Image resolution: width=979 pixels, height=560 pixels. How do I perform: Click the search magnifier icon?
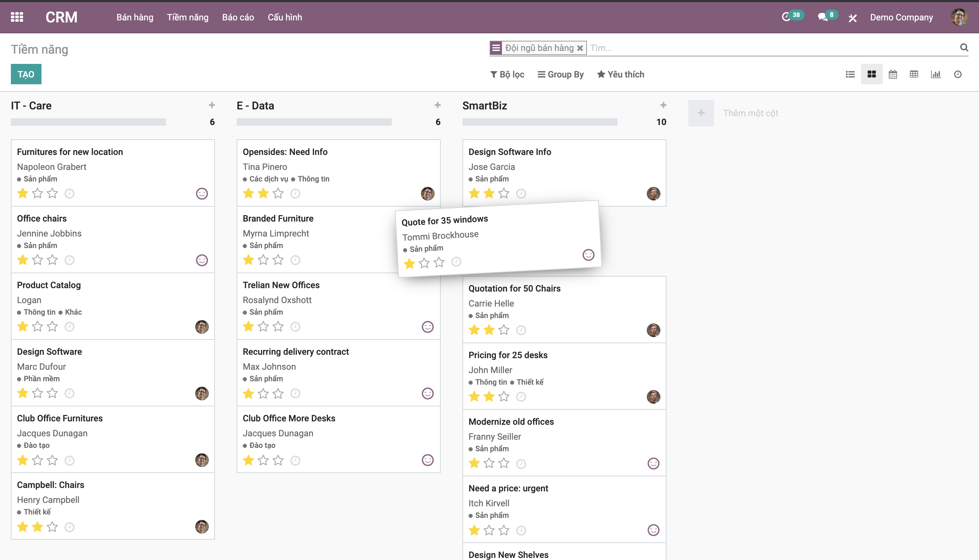pos(964,47)
